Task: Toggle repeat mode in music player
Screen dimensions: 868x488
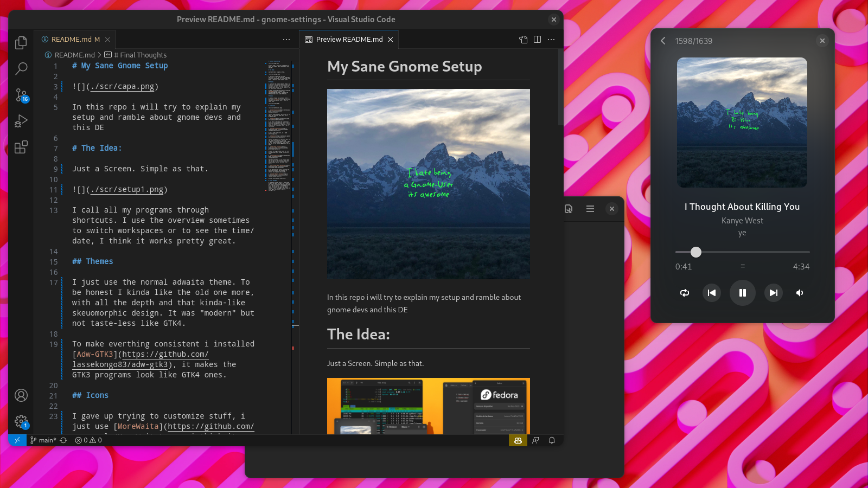Action: pyautogui.click(x=685, y=293)
